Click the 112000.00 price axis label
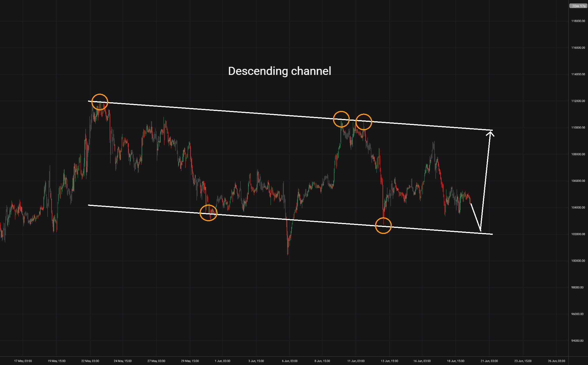Image resolution: width=588 pixels, height=365 pixels. [x=578, y=101]
